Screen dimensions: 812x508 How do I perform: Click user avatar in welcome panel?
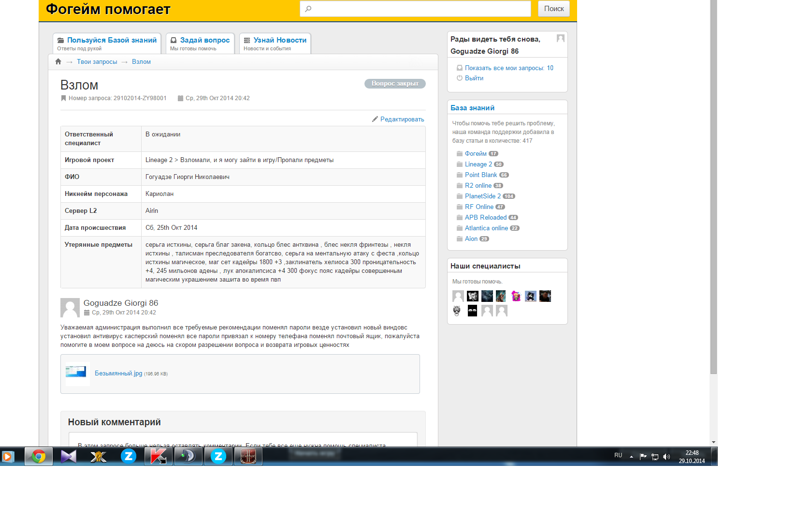[561, 38]
